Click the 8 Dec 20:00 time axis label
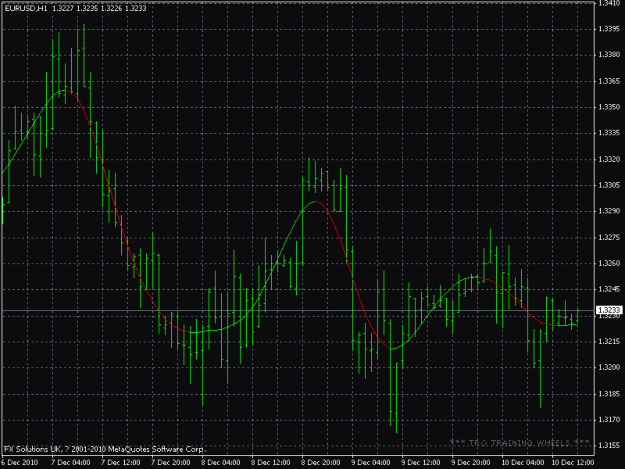The height and width of the screenshot is (469, 625). coord(320,462)
